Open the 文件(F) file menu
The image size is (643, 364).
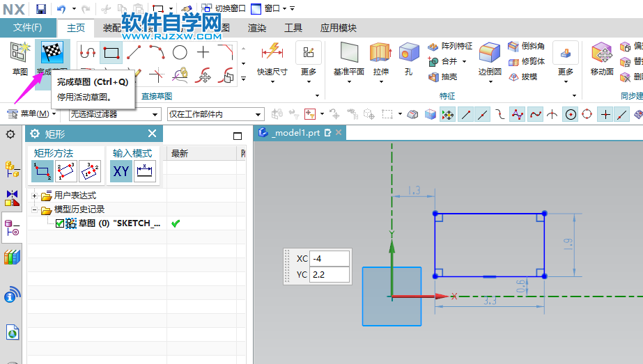[x=28, y=28]
